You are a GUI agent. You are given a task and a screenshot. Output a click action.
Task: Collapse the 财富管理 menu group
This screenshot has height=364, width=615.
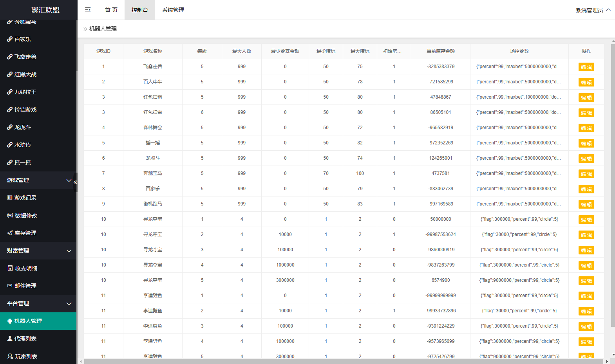38,250
